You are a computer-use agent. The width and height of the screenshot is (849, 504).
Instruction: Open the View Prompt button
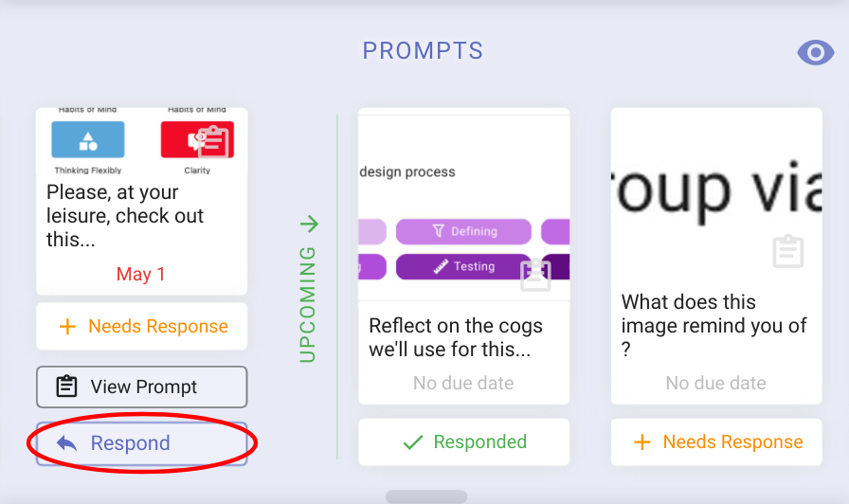(142, 387)
